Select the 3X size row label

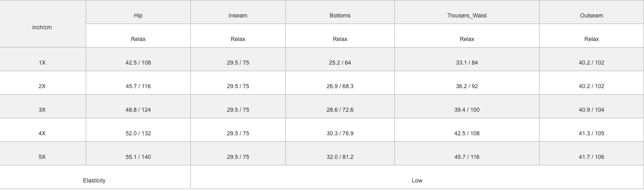tap(42, 110)
